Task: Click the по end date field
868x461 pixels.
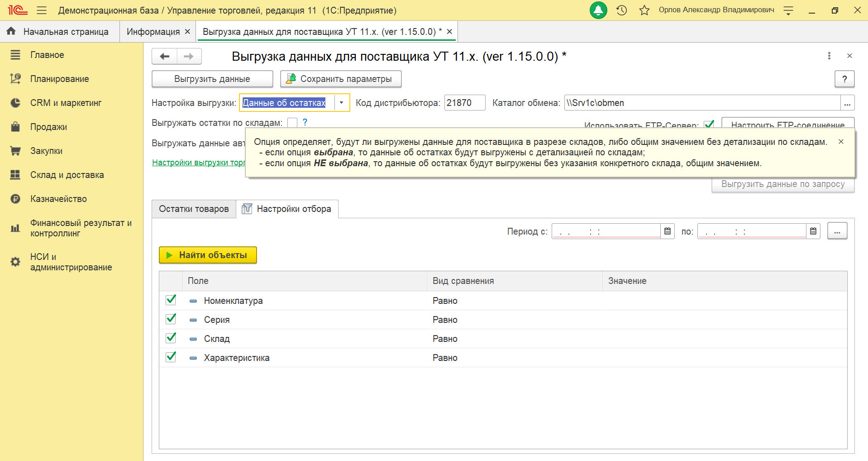Action: [x=752, y=231]
